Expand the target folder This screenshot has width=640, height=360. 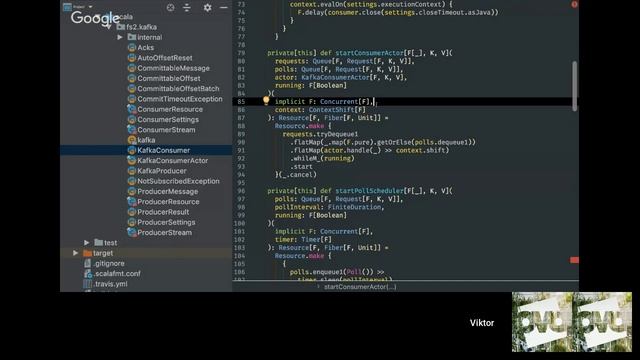[76, 253]
